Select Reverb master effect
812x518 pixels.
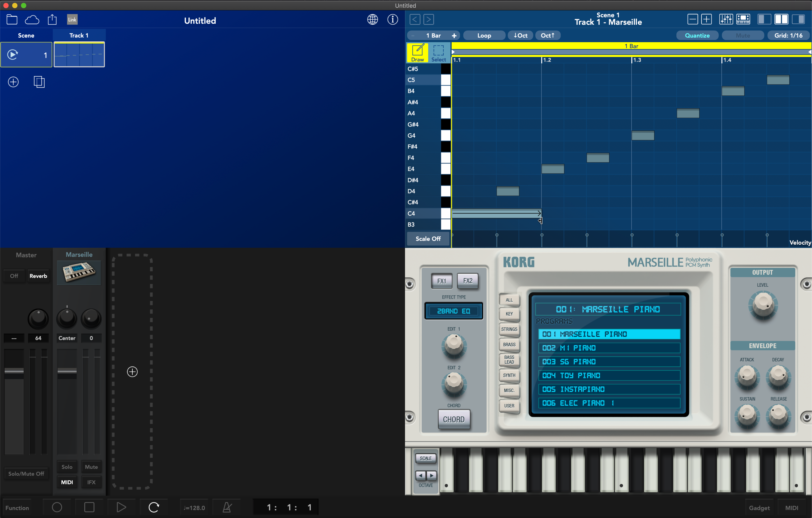point(38,276)
